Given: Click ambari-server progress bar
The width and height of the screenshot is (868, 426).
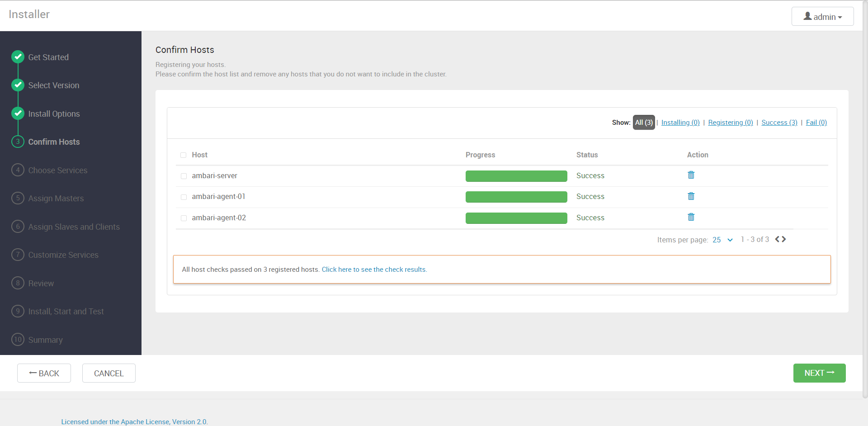Looking at the screenshot, I should coord(516,176).
